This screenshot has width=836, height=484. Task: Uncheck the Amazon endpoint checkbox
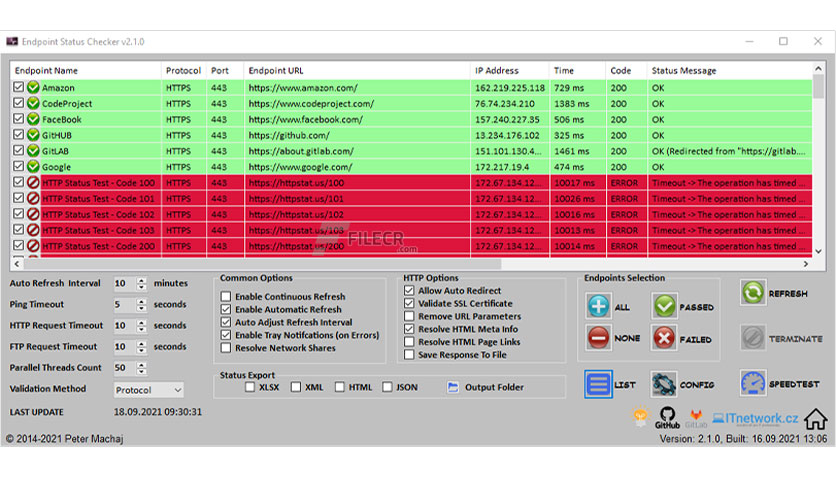point(18,87)
